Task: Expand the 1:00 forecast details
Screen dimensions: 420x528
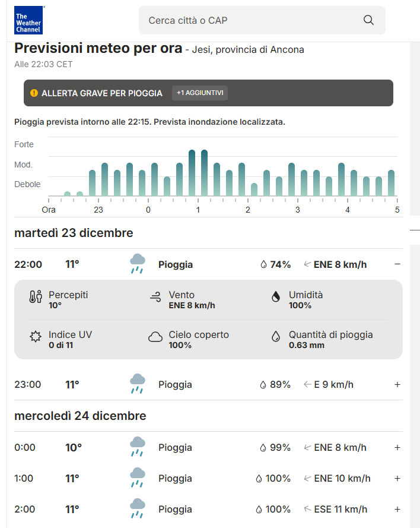Action: (397, 478)
